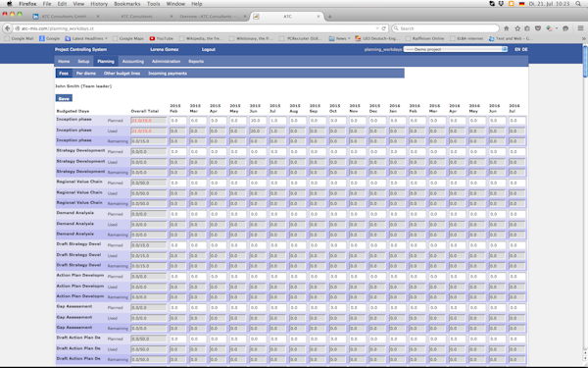Open Google Maps bookmark
Image resolution: width=588 pixels, height=368 pixels.
pyautogui.click(x=128, y=38)
